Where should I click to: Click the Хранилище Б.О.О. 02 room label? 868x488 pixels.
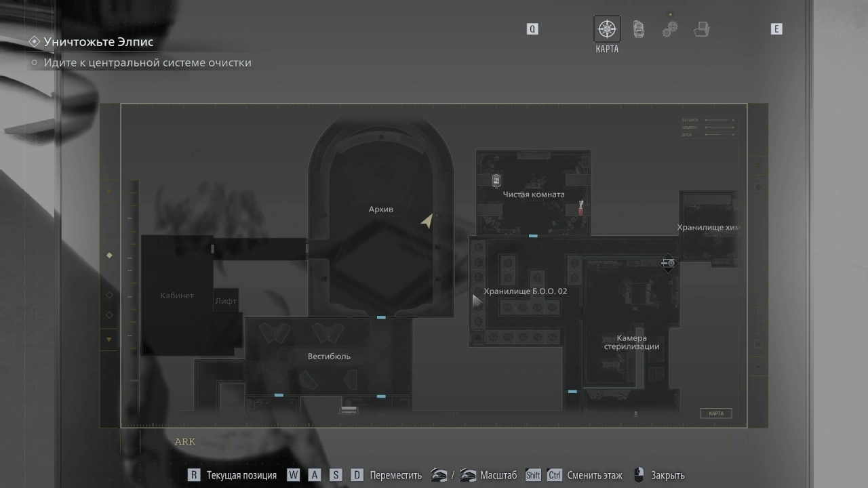[525, 291]
